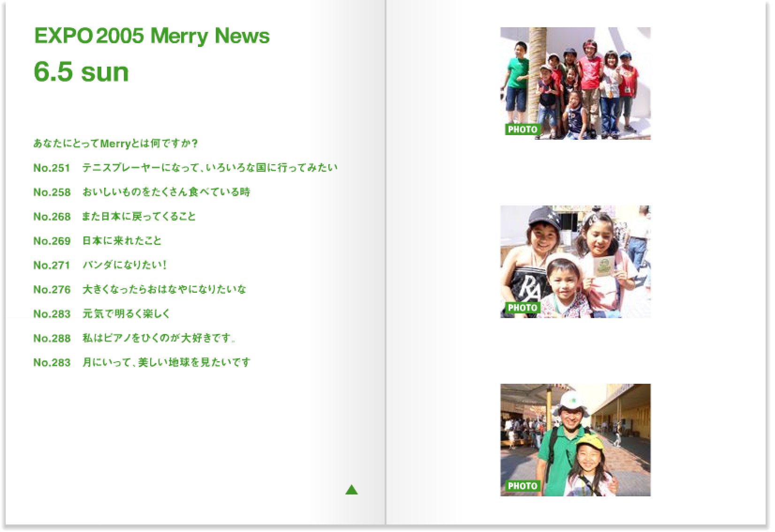The width and height of the screenshot is (775, 532).
Task: Select entry No.283 月にいって、美しい地球を見たいです
Action: point(142,363)
